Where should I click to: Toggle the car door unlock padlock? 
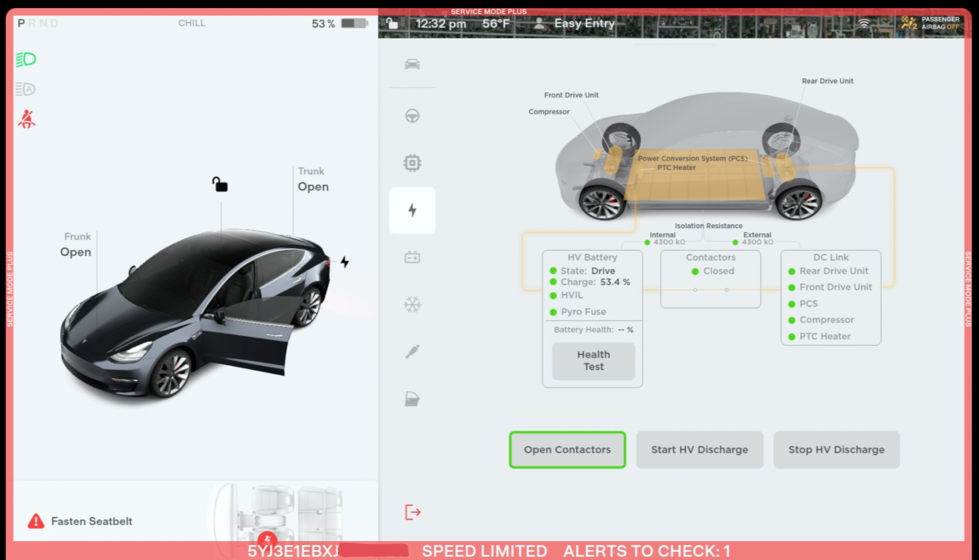click(x=220, y=184)
